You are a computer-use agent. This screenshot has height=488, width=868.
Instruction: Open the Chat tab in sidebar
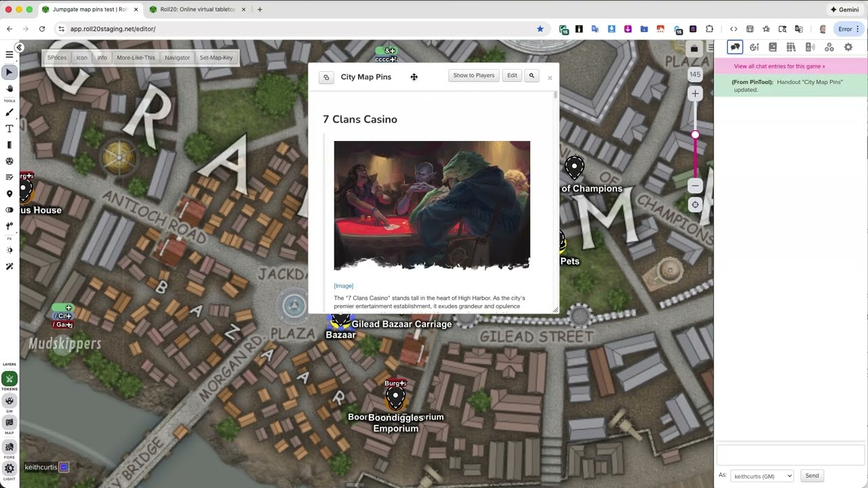(x=735, y=47)
